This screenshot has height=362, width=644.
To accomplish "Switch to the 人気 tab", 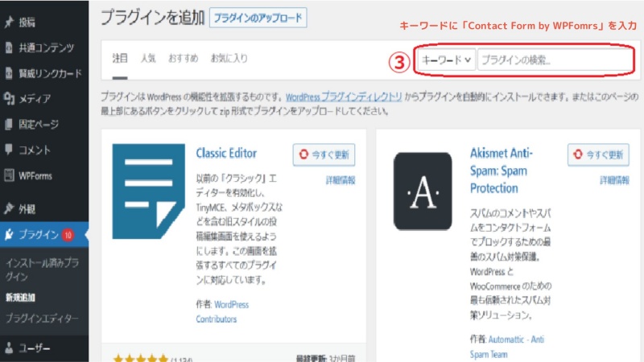I will (148, 58).
